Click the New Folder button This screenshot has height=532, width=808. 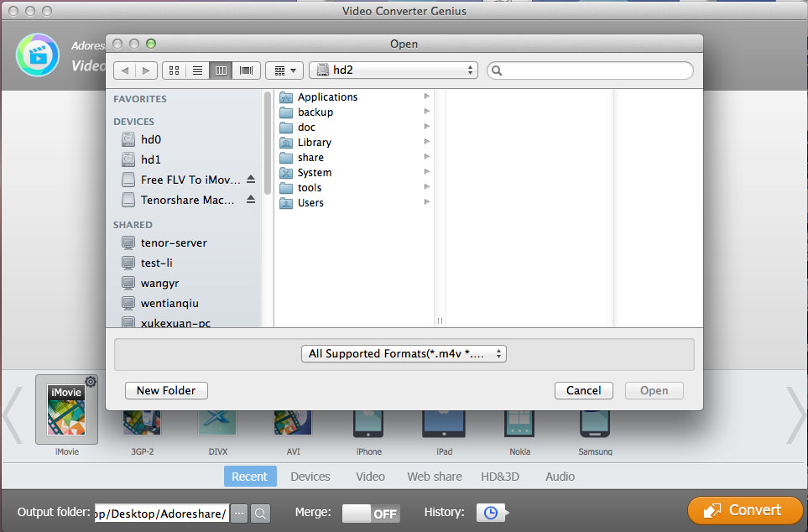(166, 390)
